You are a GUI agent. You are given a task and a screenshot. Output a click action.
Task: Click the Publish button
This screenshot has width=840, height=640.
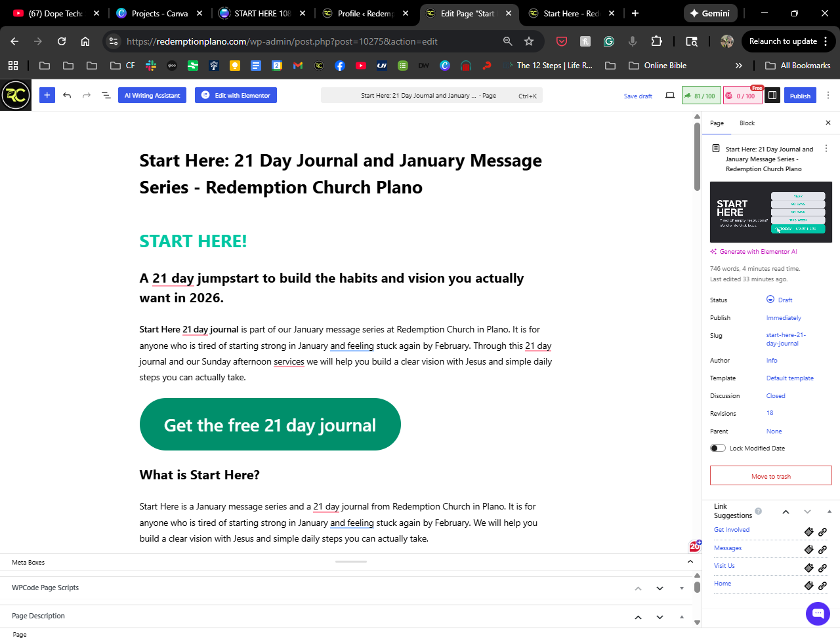800,96
